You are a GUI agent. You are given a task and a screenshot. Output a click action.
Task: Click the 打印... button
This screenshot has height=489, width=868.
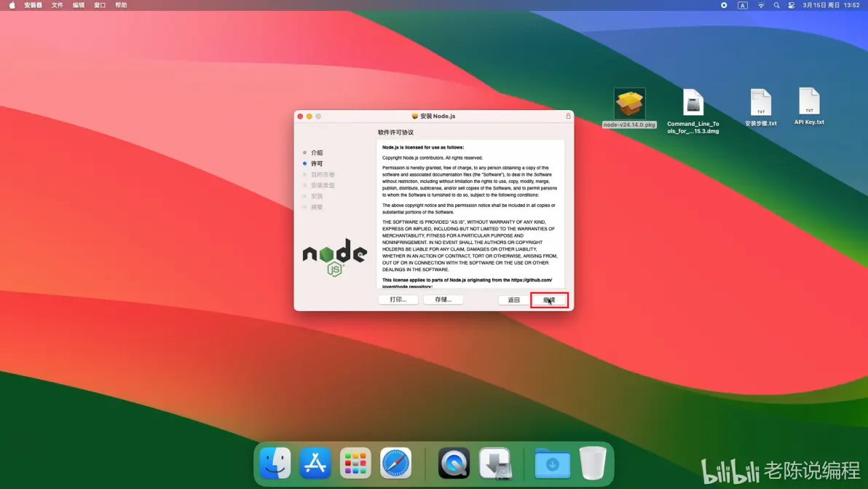pos(398,300)
